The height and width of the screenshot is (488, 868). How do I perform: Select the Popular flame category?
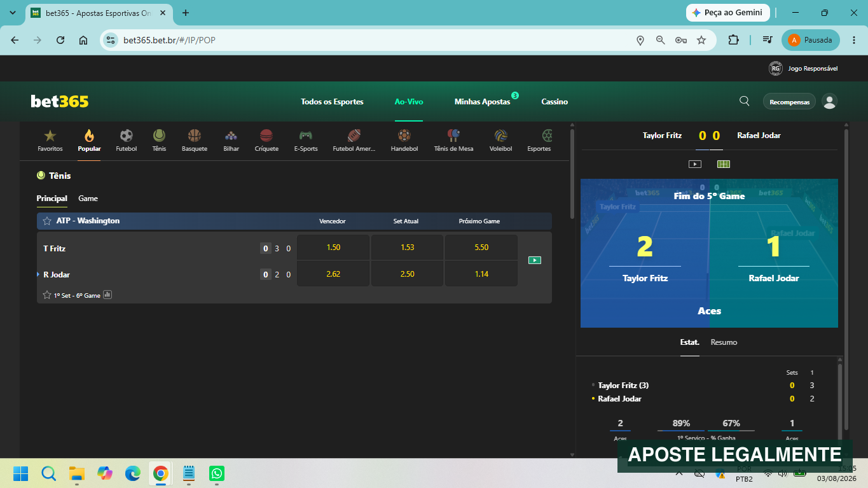(89, 141)
